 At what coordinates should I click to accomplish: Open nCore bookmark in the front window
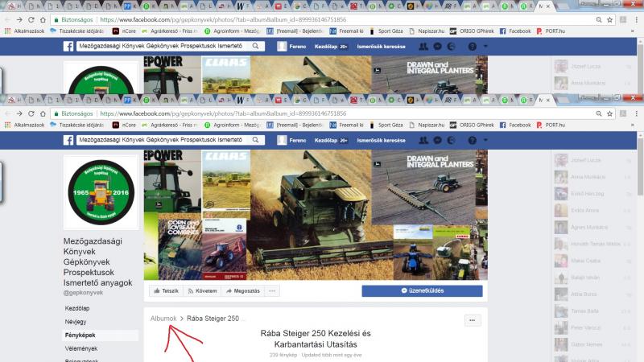[125, 125]
